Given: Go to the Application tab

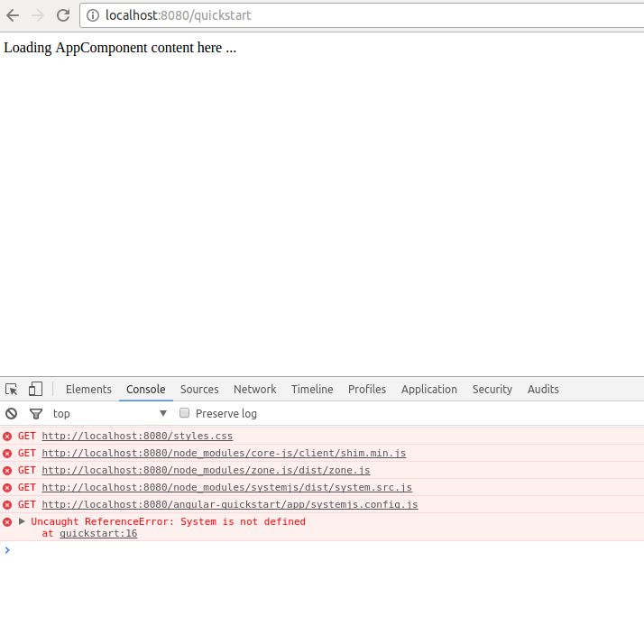Looking at the screenshot, I should 428,389.
